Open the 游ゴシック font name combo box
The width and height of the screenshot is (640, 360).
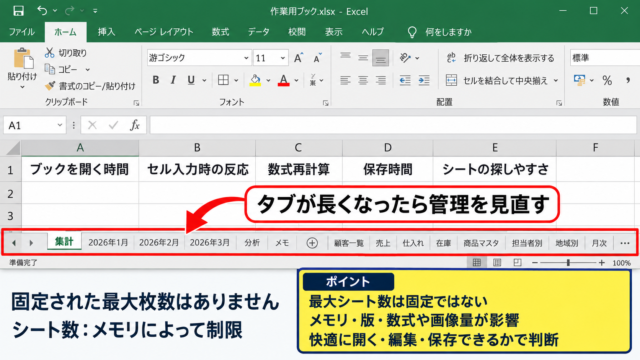click(198, 58)
